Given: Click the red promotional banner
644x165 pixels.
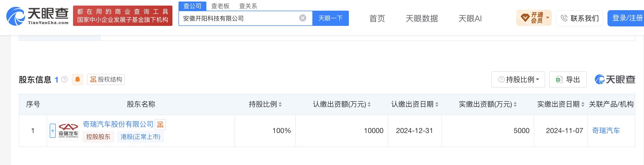Looking at the screenshot, I should 123,16.
